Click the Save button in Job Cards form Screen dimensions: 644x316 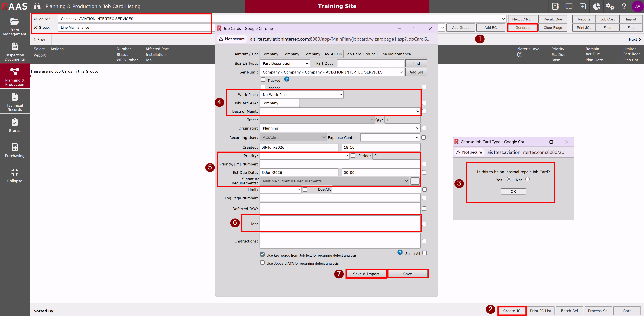(407, 274)
